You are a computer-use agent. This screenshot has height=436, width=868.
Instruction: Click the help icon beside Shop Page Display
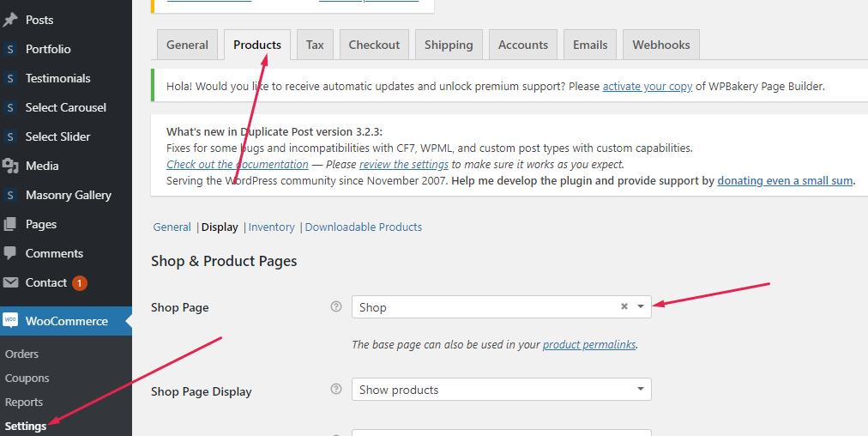click(x=336, y=390)
